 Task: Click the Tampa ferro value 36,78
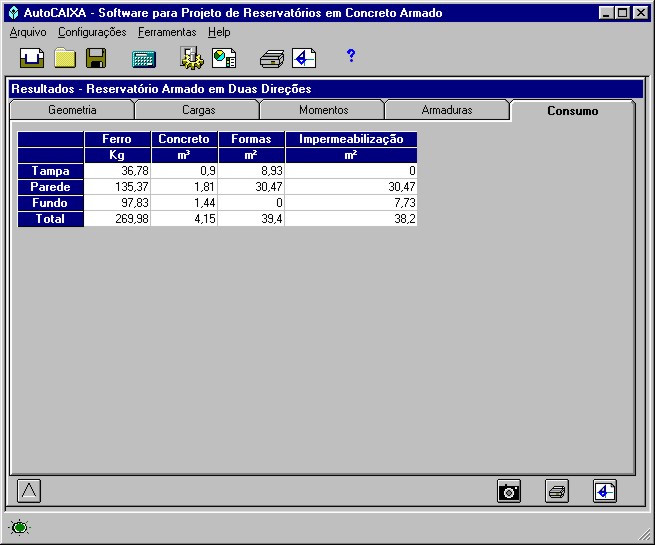pyautogui.click(x=117, y=171)
